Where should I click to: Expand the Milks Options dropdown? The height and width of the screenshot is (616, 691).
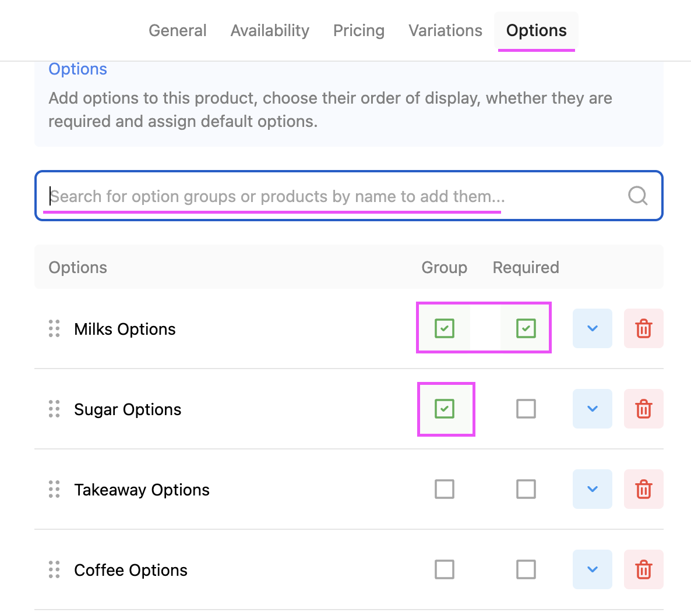click(x=592, y=328)
